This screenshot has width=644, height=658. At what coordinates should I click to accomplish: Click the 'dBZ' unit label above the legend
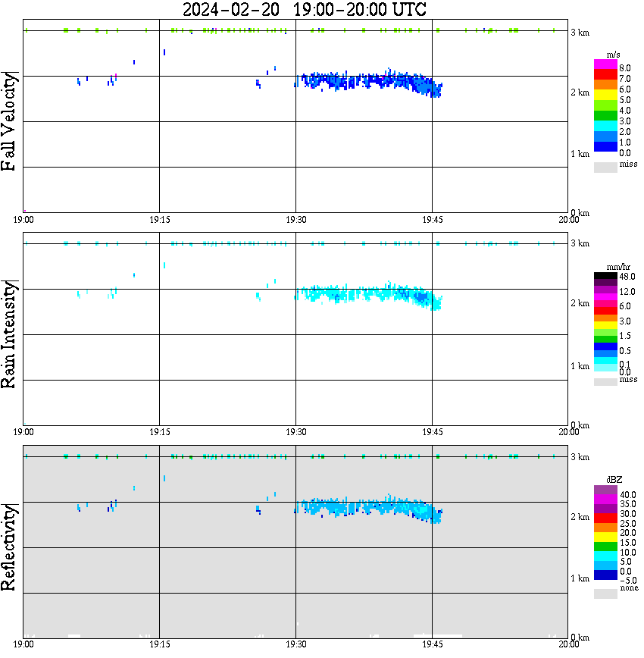coord(614,479)
